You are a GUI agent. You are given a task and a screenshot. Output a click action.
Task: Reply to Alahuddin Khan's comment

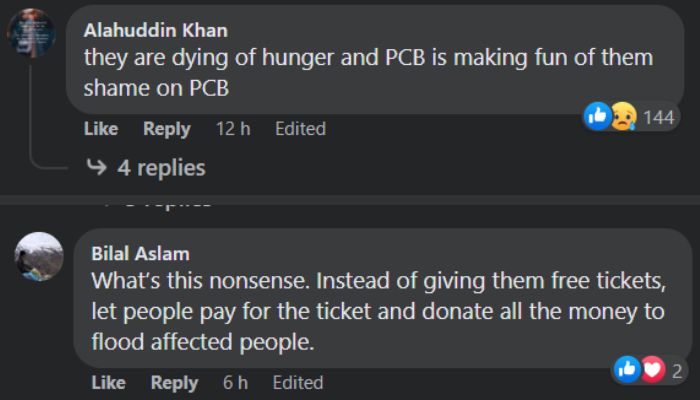(166, 129)
